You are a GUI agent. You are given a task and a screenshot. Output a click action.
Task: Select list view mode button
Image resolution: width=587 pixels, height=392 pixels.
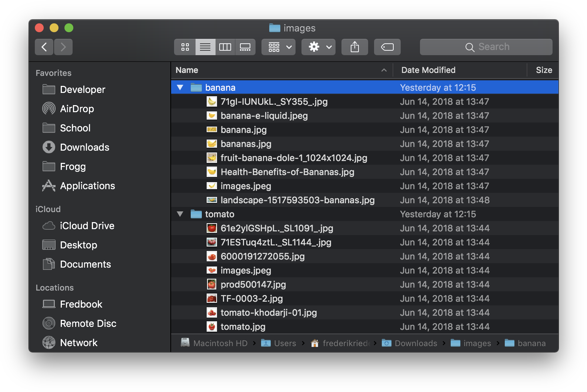pos(205,47)
